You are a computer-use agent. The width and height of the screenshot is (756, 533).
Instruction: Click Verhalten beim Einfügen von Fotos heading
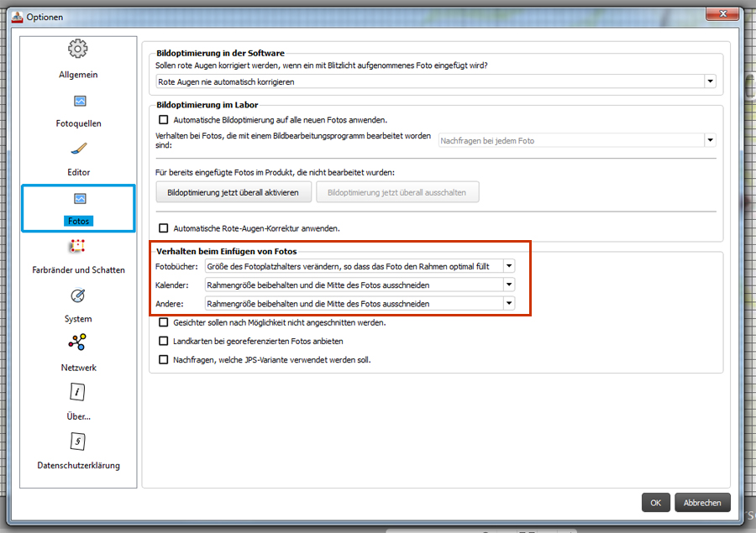(227, 251)
